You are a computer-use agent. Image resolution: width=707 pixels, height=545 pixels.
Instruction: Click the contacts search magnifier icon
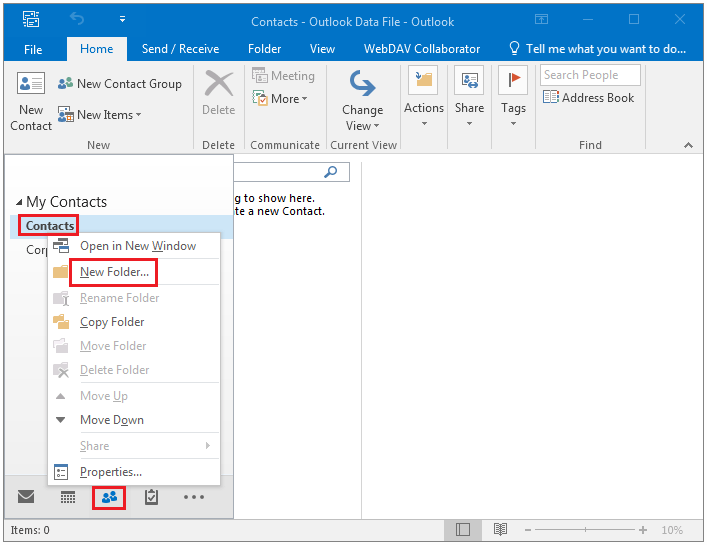pyautogui.click(x=331, y=172)
